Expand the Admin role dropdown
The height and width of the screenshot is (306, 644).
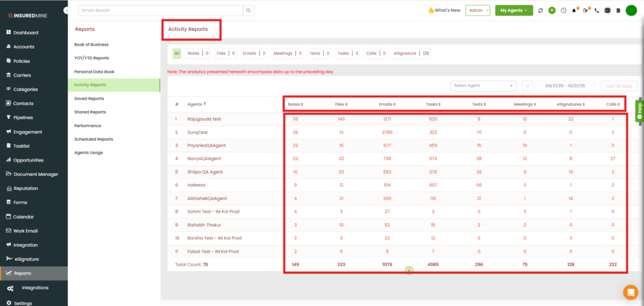point(477,11)
